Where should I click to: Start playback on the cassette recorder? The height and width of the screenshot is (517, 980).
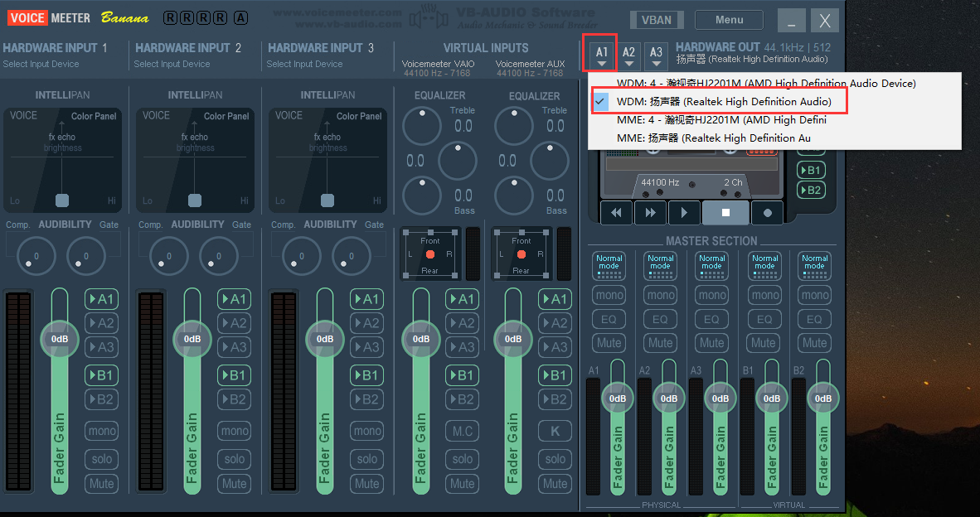coord(684,213)
